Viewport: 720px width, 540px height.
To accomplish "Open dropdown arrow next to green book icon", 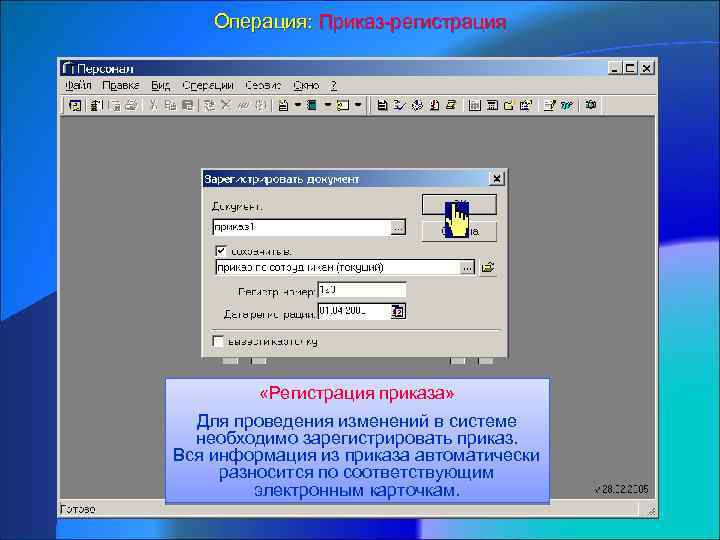I will coord(328,105).
